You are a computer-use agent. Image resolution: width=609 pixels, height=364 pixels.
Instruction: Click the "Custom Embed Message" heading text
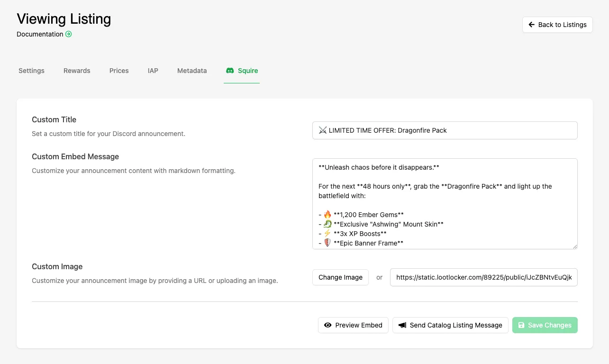(75, 156)
